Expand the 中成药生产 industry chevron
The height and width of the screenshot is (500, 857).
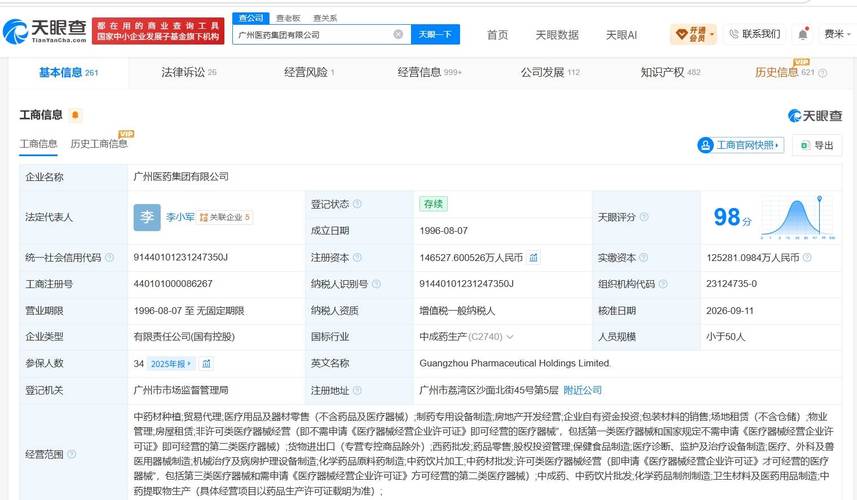tap(510, 337)
